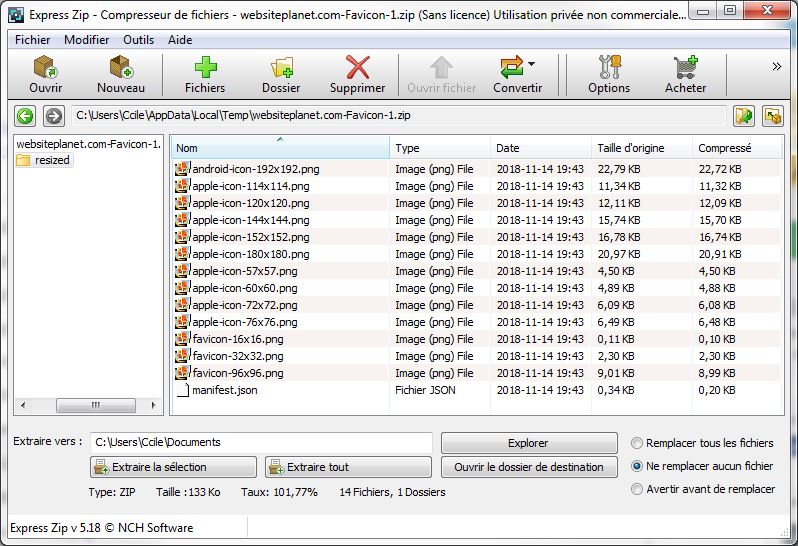Open the Options tools icon
The height and width of the screenshot is (546, 798).
click(x=608, y=68)
